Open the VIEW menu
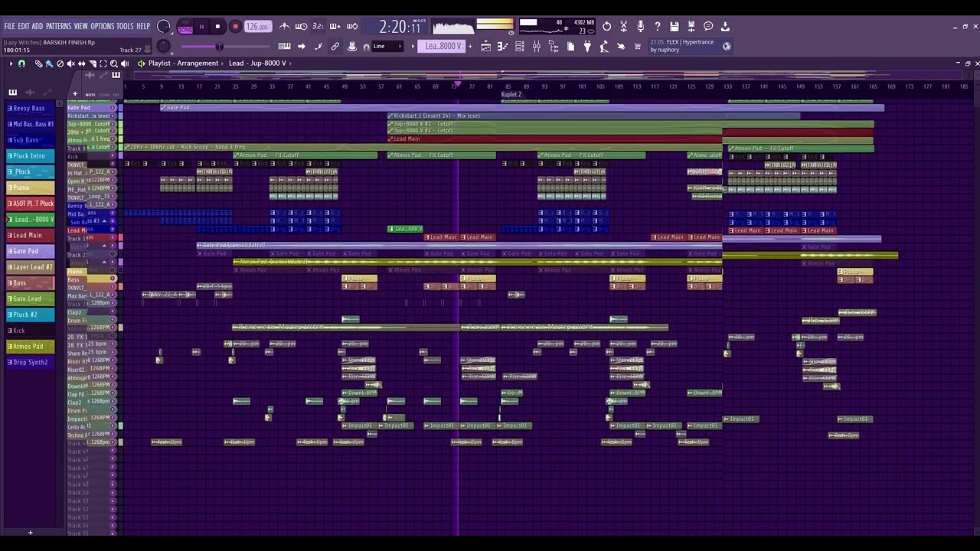 (81, 26)
